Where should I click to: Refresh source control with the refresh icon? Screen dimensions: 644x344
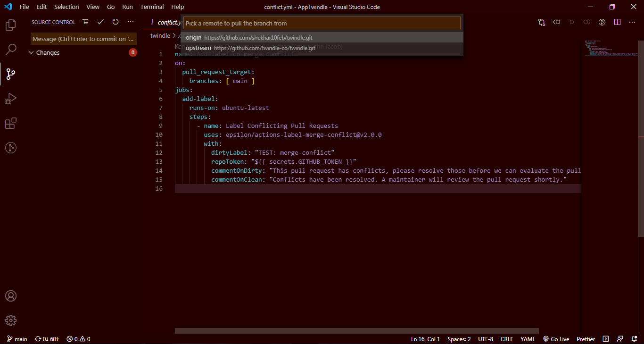[x=116, y=22]
